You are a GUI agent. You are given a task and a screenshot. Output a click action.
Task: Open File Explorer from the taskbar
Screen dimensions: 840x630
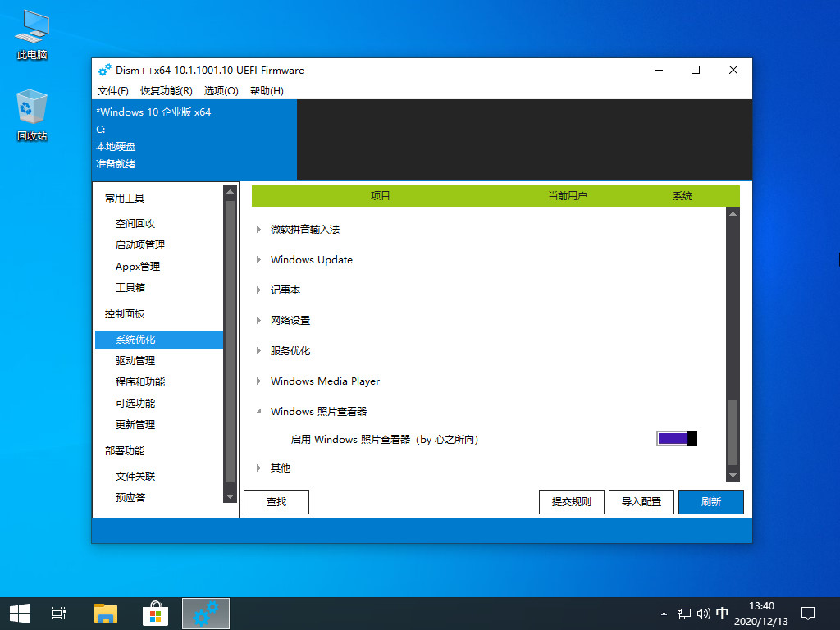point(106,613)
